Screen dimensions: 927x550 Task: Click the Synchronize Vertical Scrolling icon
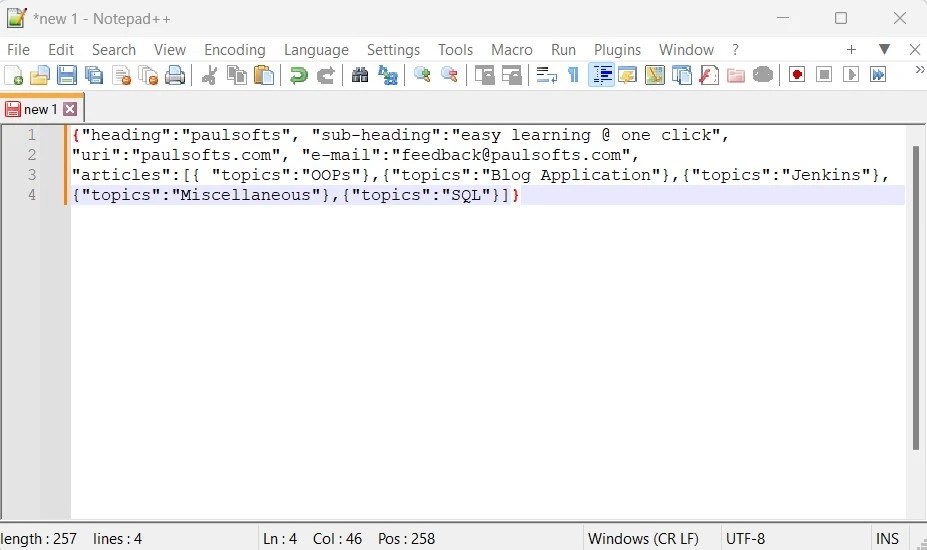(x=484, y=75)
